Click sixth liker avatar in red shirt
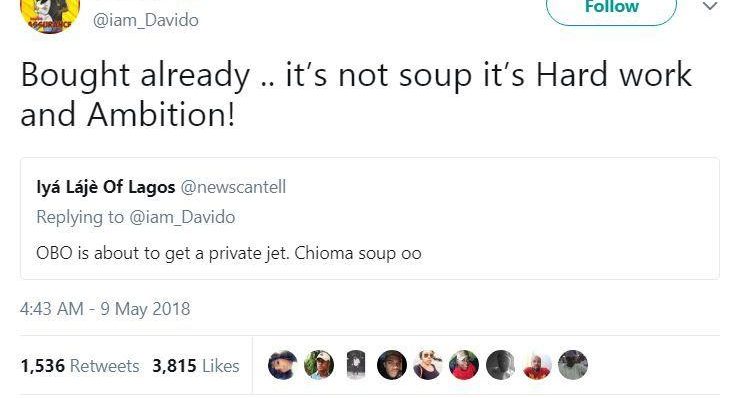The image size is (743, 398). coord(464,365)
